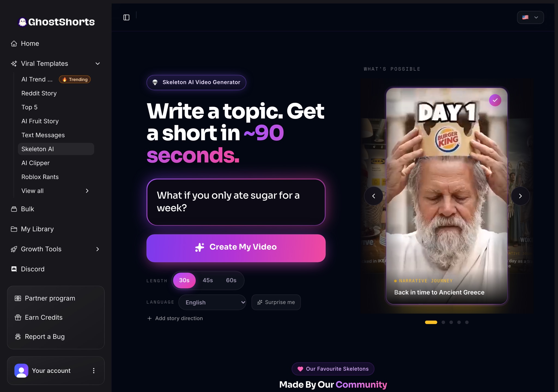This screenshot has height=392, width=558.
Task: Click the Earn Credits gift icon
Action: coord(18,317)
